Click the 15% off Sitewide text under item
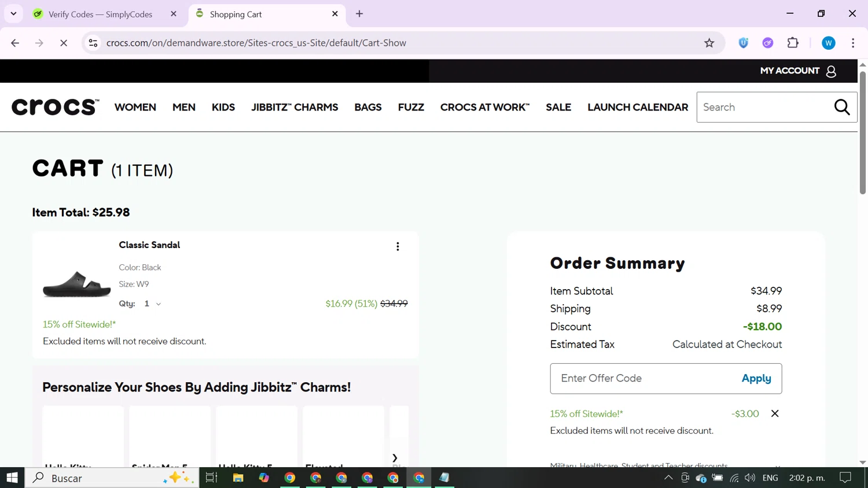Screen dimensions: 868x488 point(79,324)
